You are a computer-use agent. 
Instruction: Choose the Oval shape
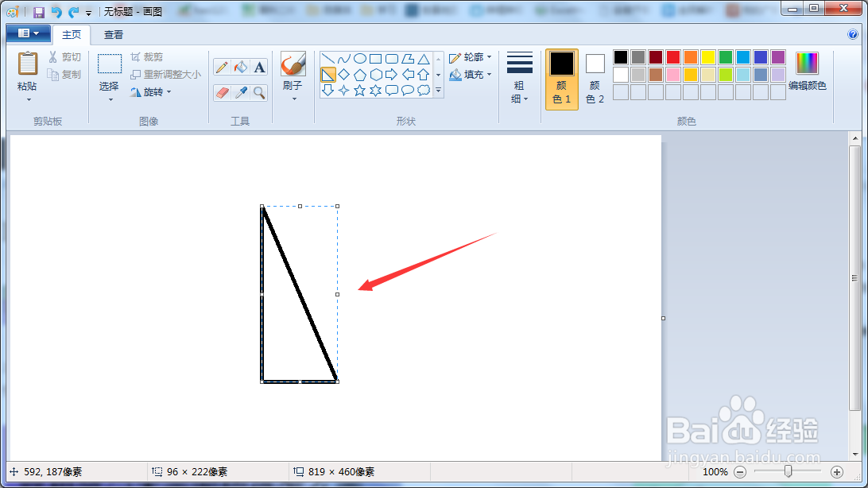[x=360, y=59]
